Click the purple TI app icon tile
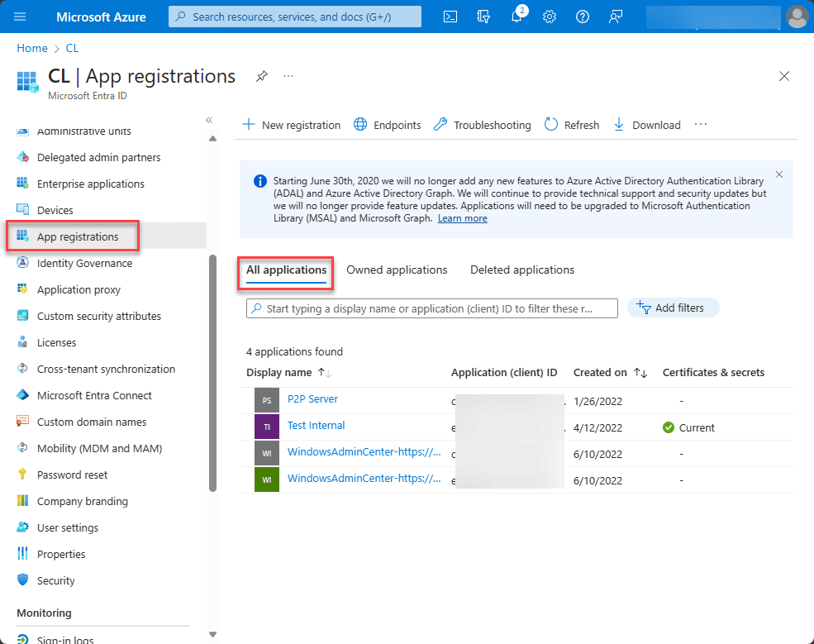 [267, 427]
